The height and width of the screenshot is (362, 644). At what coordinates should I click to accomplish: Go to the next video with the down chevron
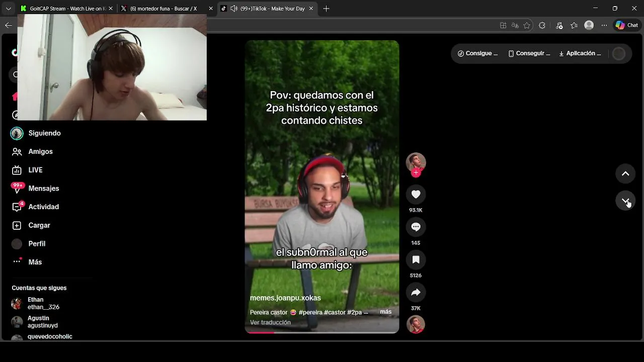pyautogui.click(x=625, y=201)
